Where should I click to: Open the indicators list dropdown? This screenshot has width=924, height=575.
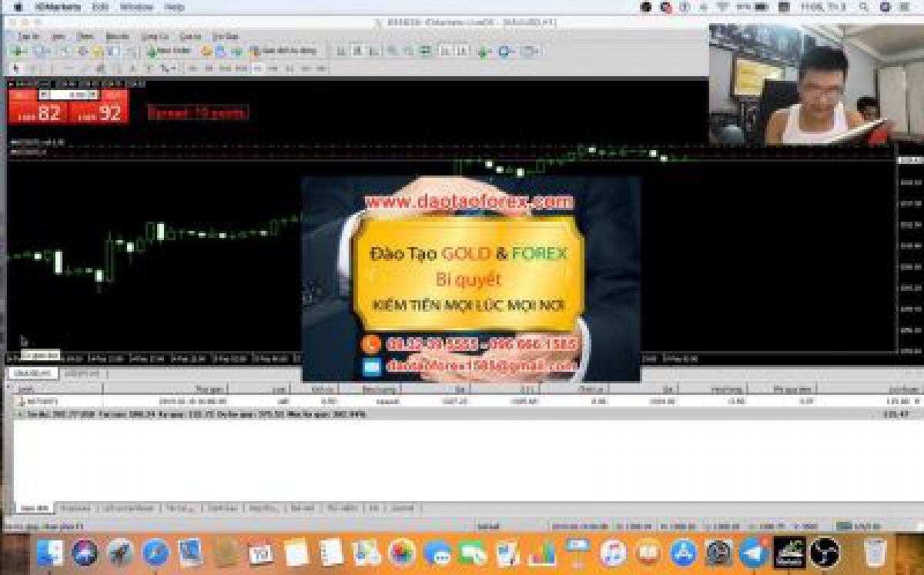pos(484,52)
